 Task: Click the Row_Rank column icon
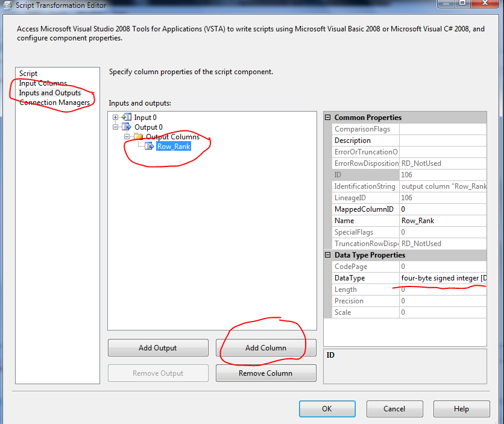point(150,146)
